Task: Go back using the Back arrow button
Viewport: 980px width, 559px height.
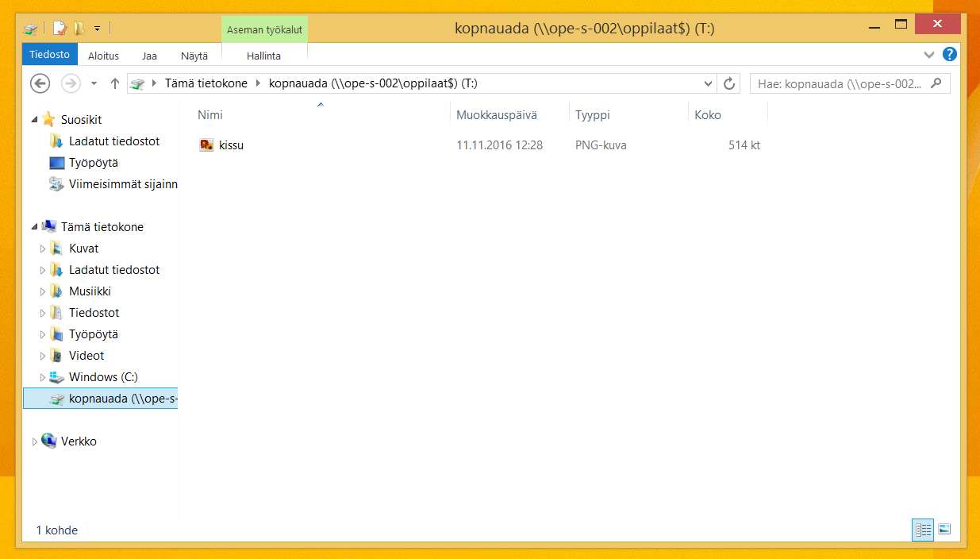Action: (40, 83)
